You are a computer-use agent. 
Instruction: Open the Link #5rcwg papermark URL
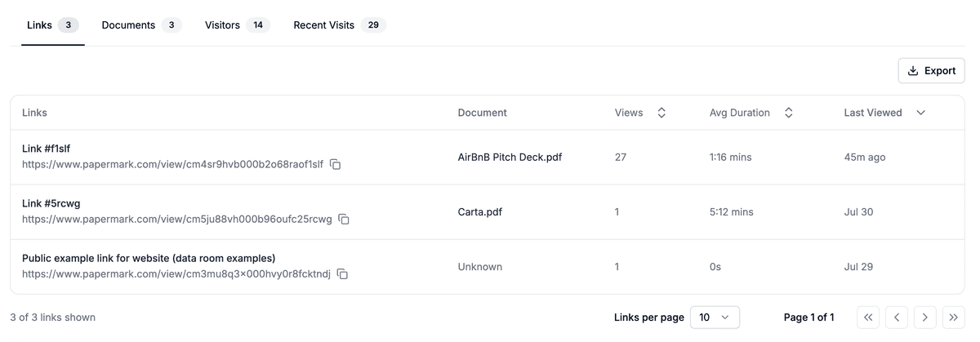[176, 219]
